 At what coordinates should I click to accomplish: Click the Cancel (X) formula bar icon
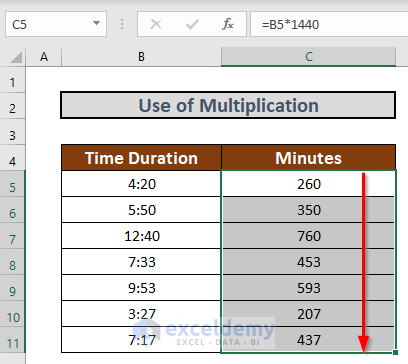(156, 24)
